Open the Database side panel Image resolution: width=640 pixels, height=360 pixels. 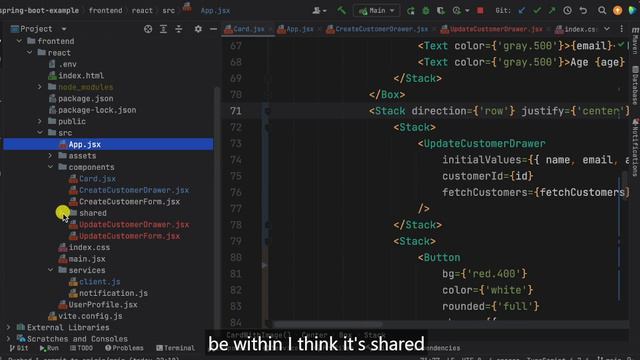pyautogui.click(x=635, y=85)
